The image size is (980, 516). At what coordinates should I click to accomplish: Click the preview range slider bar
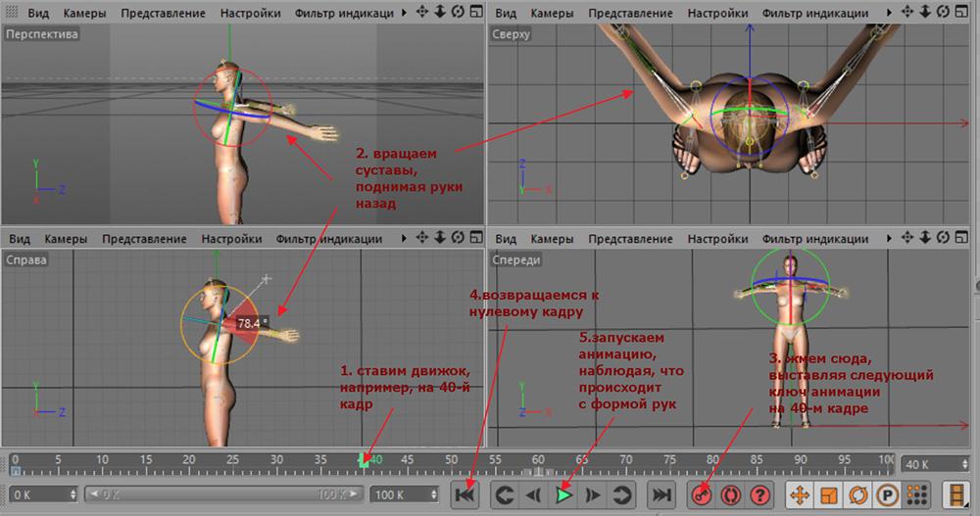coord(223,494)
